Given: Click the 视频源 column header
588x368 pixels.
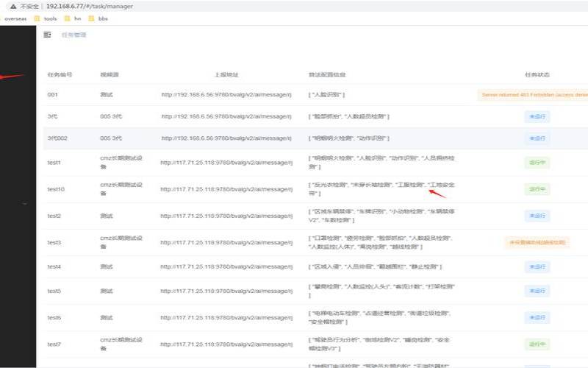Looking at the screenshot, I should click(110, 75).
